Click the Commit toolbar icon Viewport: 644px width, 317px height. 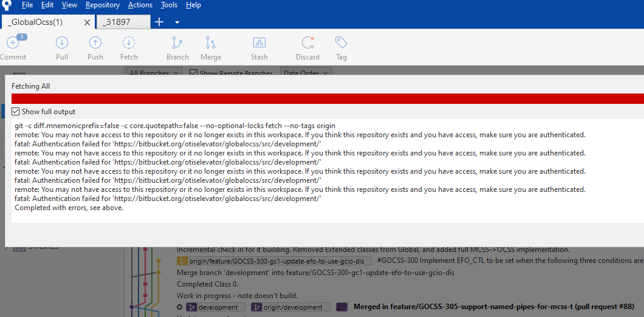pyautogui.click(x=13, y=43)
